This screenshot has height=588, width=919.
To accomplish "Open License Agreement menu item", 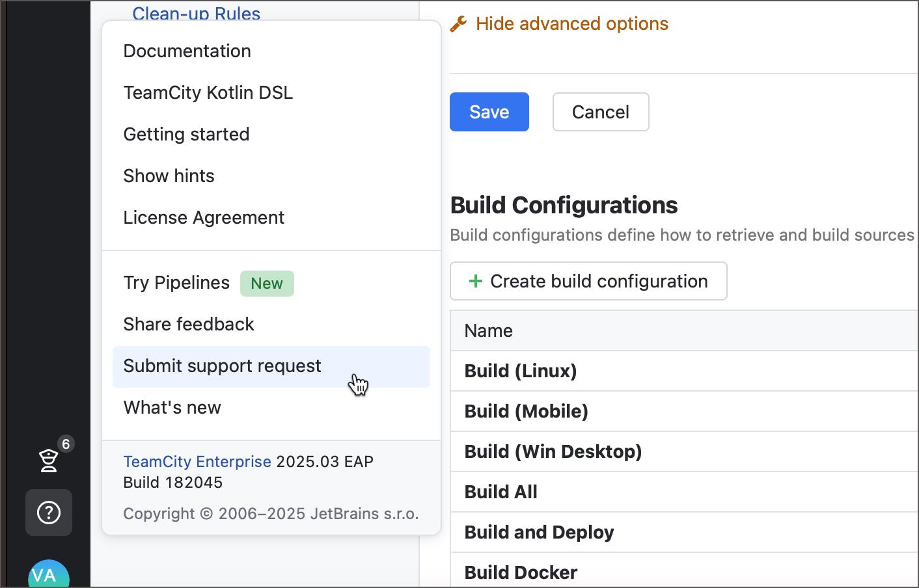I will coord(204,218).
